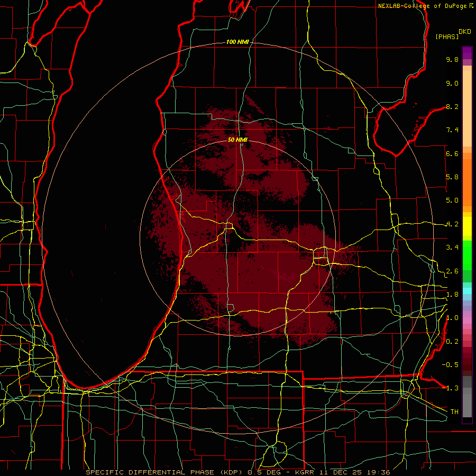Click the SPECIFIC DIFFERENTIAL PHASE (KDP) caption

click(x=165, y=472)
